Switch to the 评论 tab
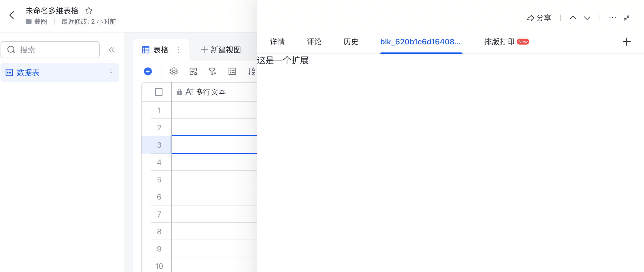The height and width of the screenshot is (272, 644). pos(314,42)
